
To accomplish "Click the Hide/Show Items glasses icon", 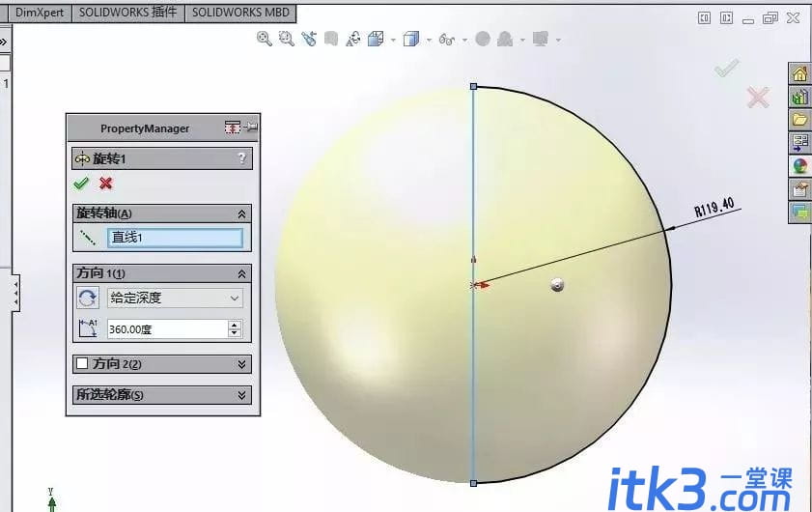I will pyautogui.click(x=446, y=39).
